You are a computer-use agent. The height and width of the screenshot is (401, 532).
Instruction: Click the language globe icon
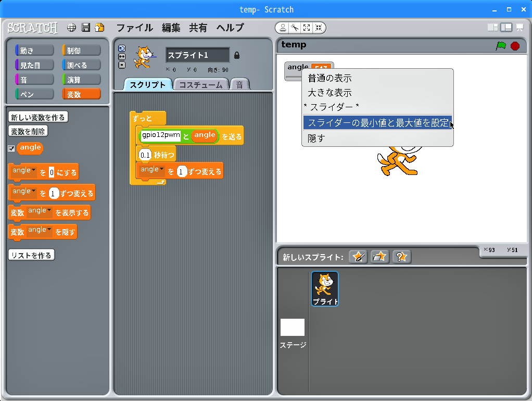pos(72,28)
